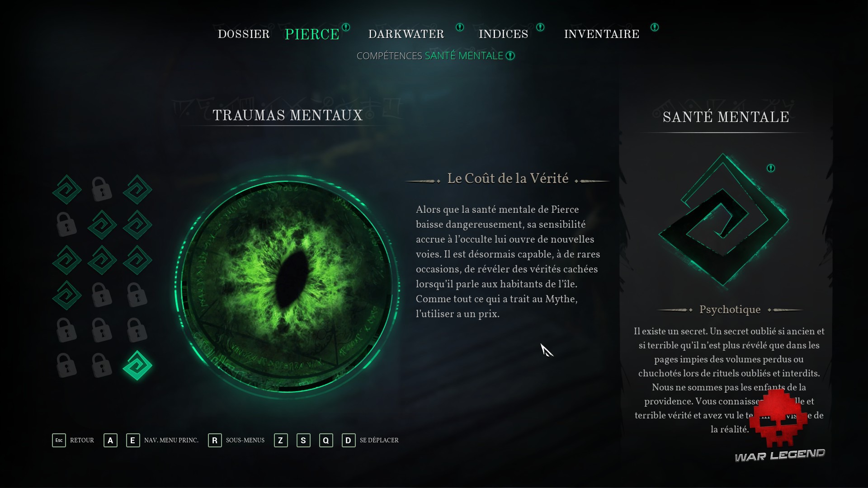Click the alert icon next to Inventaire
The image size is (868, 488).
[655, 27]
